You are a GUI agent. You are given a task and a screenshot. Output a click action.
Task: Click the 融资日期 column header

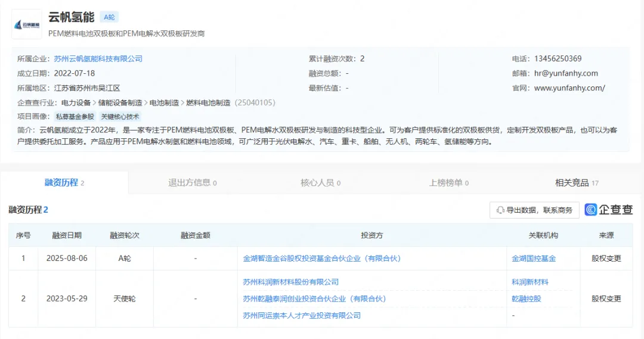67,235
